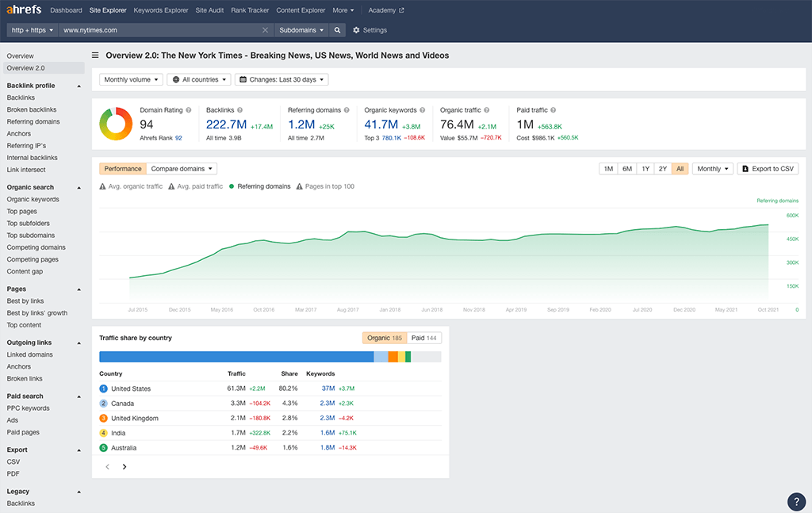
Task: Click Organic keywords help icon
Action: click(422, 109)
